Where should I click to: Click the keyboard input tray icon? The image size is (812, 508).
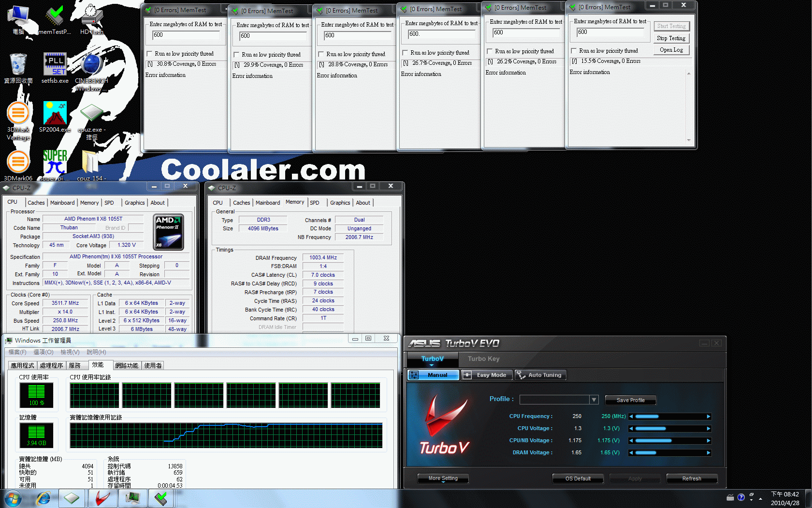pyautogui.click(x=730, y=497)
